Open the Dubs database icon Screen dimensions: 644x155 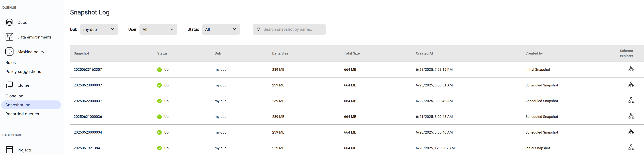9,22
